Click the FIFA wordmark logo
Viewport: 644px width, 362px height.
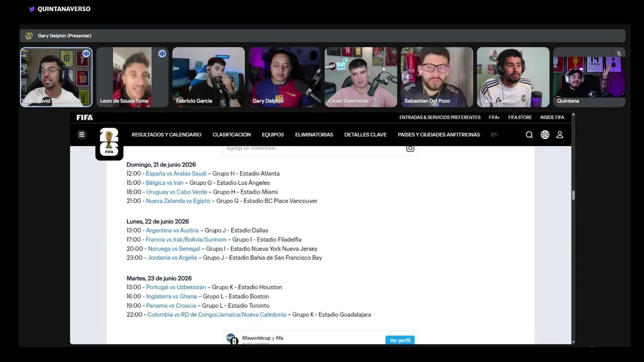85,117
